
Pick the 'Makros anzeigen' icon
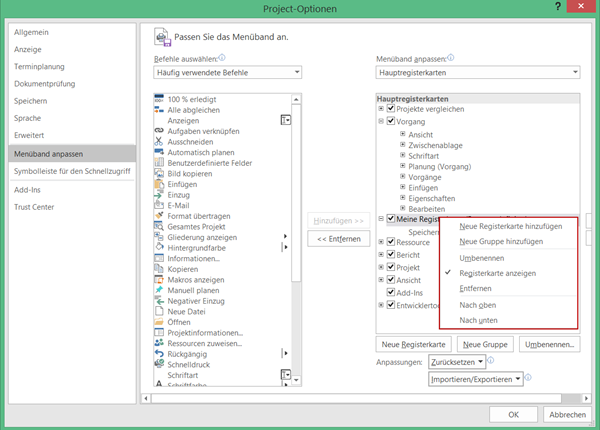[159, 280]
